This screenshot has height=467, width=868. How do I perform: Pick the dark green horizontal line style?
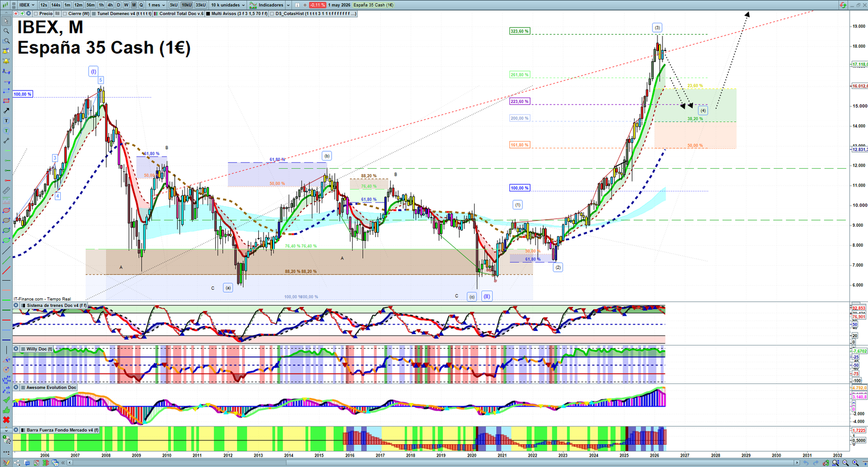[x=7, y=310]
